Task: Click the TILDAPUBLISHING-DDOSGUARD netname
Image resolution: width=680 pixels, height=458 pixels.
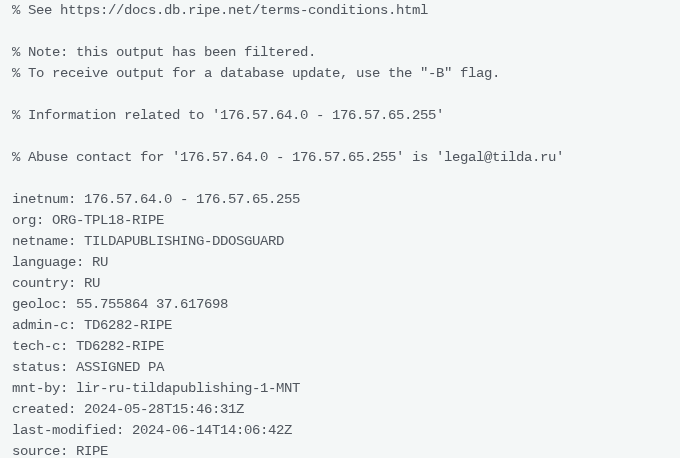Action: 184,241
